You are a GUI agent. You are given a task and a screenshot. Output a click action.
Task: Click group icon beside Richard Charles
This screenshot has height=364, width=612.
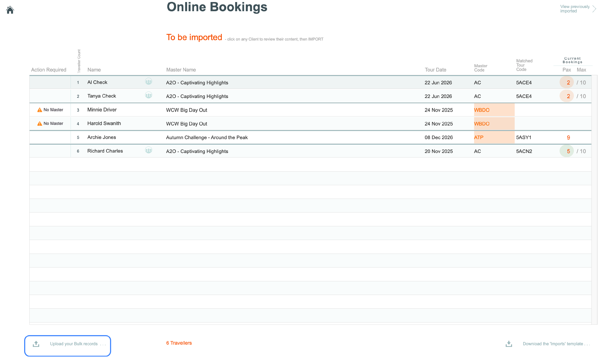tap(149, 150)
